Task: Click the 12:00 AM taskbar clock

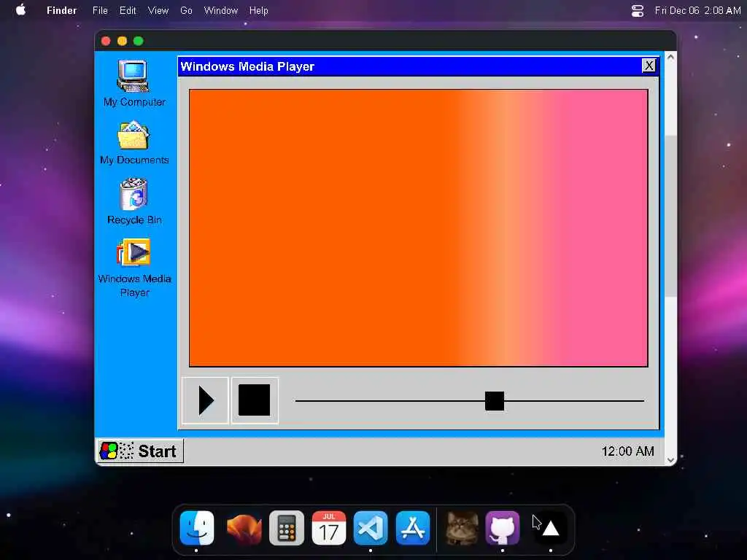Action: [x=627, y=451]
